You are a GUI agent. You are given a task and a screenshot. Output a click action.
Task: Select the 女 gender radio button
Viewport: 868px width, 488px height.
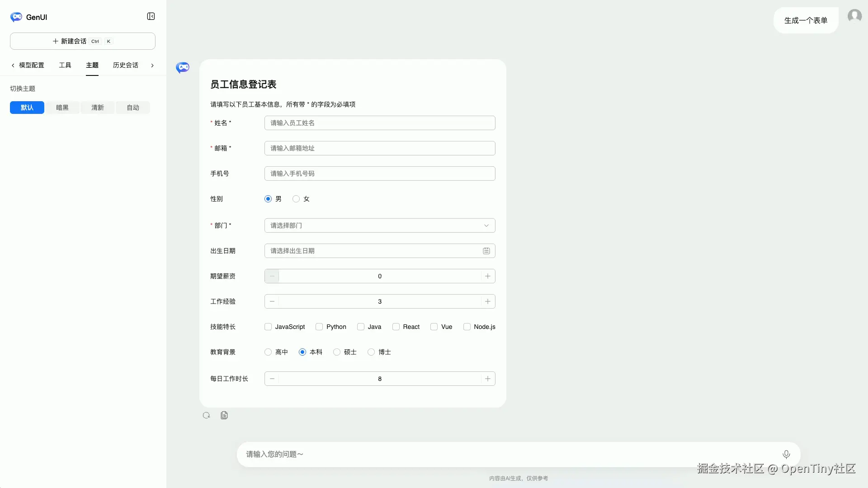tap(296, 199)
